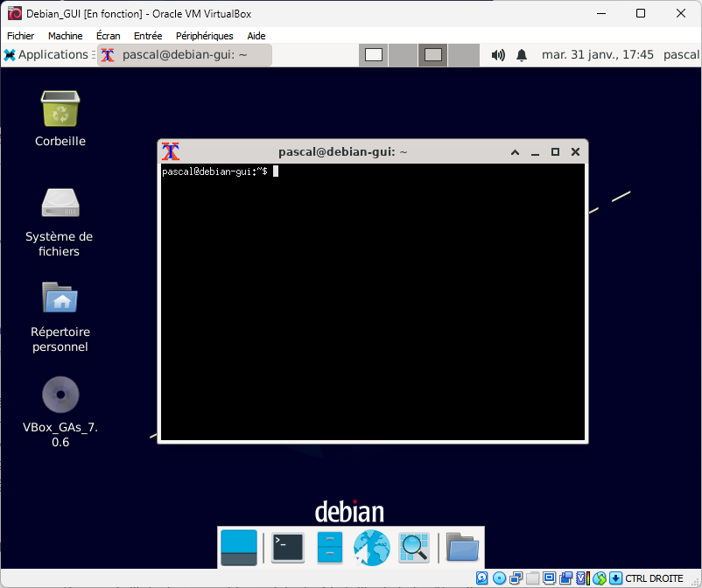702x588 pixels.
Task: Open the application finder magnifier icon in dock
Action: (x=414, y=548)
